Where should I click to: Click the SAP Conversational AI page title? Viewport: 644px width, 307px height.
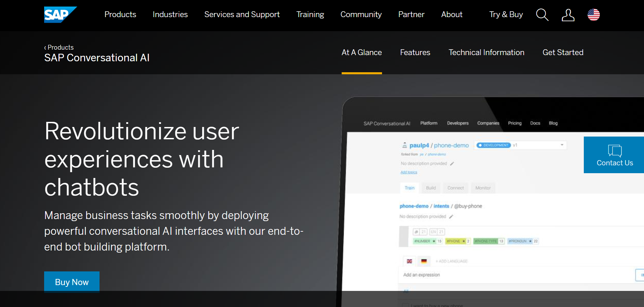click(97, 58)
